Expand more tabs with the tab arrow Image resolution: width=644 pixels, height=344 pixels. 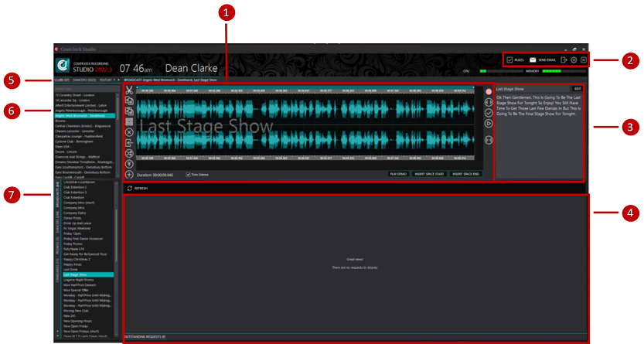(117, 80)
